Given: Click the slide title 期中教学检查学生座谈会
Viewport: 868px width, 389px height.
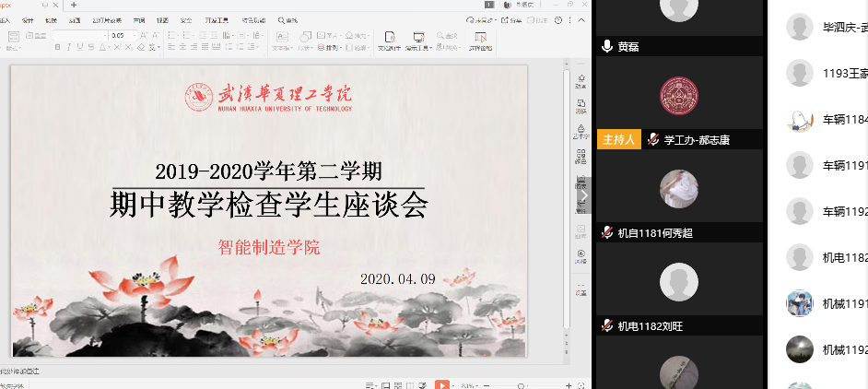Looking at the screenshot, I should 268,205.
